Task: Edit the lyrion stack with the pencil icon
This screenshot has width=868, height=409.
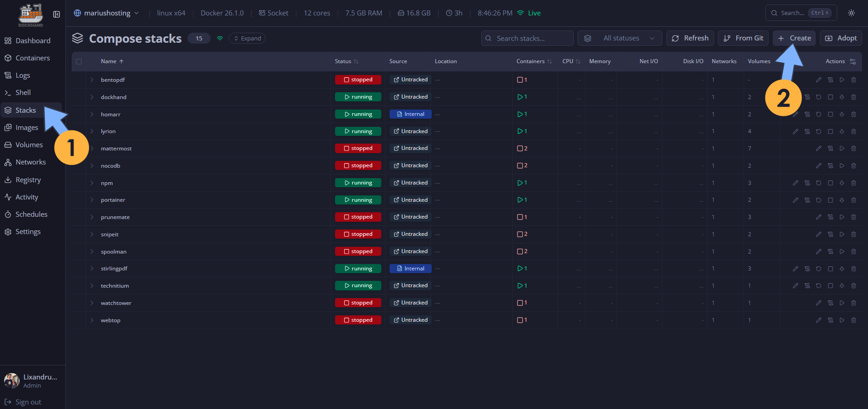Action: click(x=795, y=131)
